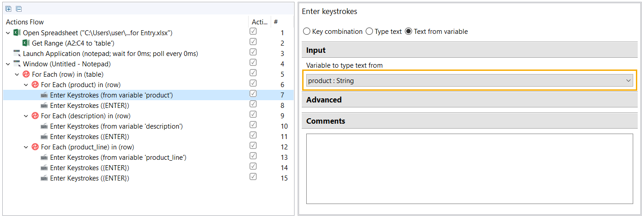Toggle active checkbox for step 2
The height and width of the screenshot is (218, 644).
(253, 42)
